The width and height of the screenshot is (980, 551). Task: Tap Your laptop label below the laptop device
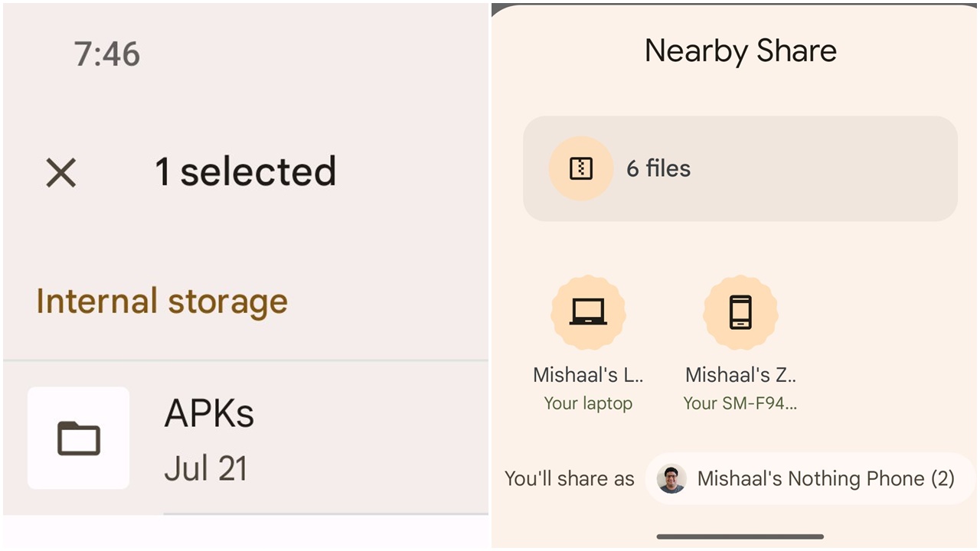point(588,403)
